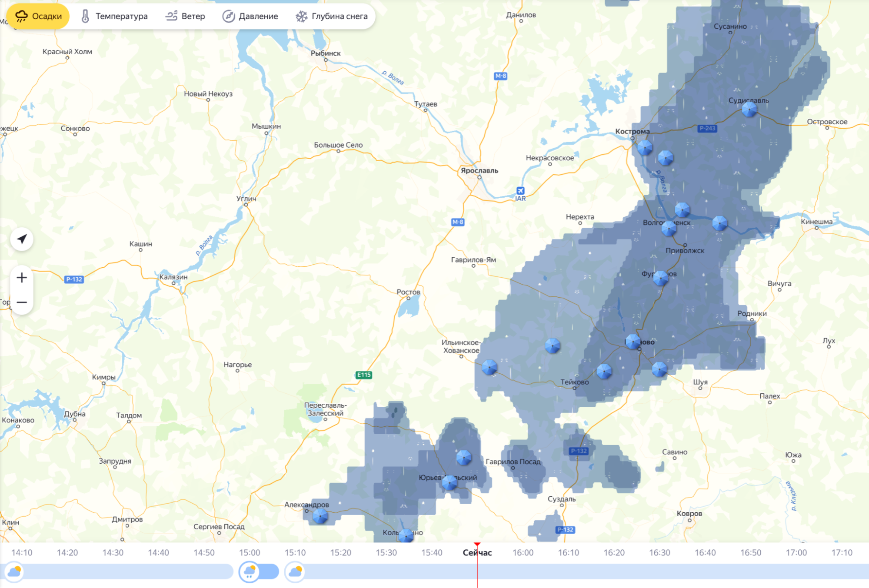
Task: Jump timeline to 14:30
Action: [113, 552]
